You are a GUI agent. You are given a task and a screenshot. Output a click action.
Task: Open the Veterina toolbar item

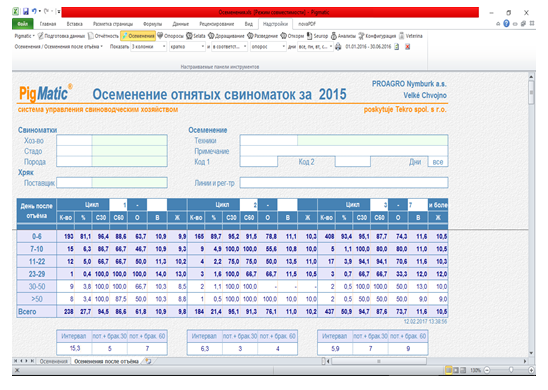click(411, 36)
